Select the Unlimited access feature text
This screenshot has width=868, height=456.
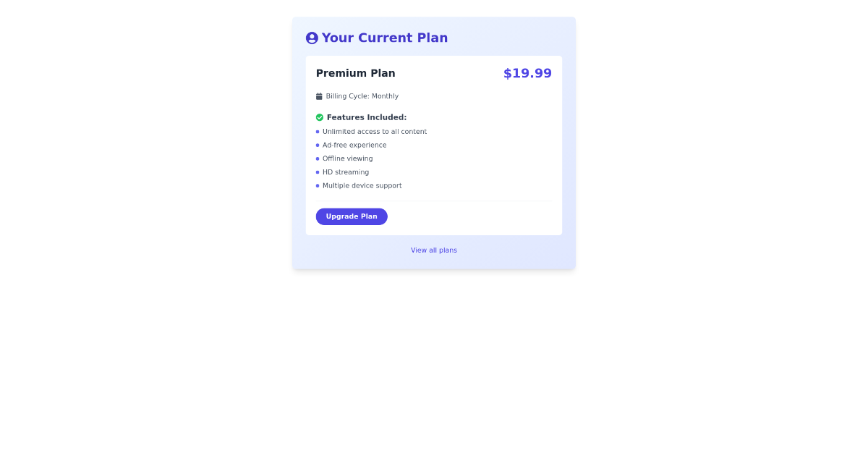coord(375,131)
